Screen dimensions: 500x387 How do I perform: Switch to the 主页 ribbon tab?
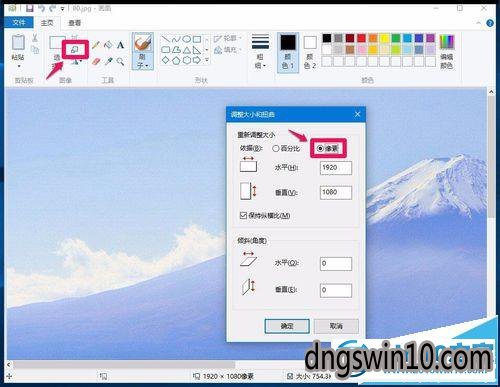click(x=47, y=23)
